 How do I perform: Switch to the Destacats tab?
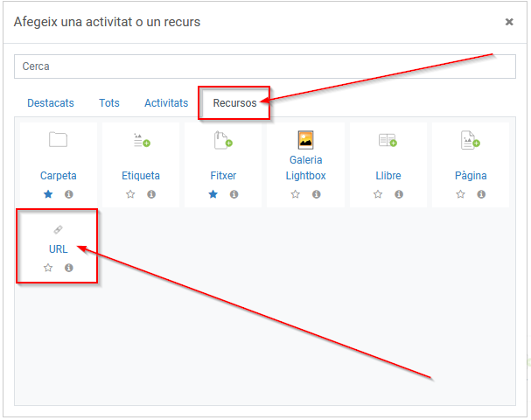(x=51, y=103)
